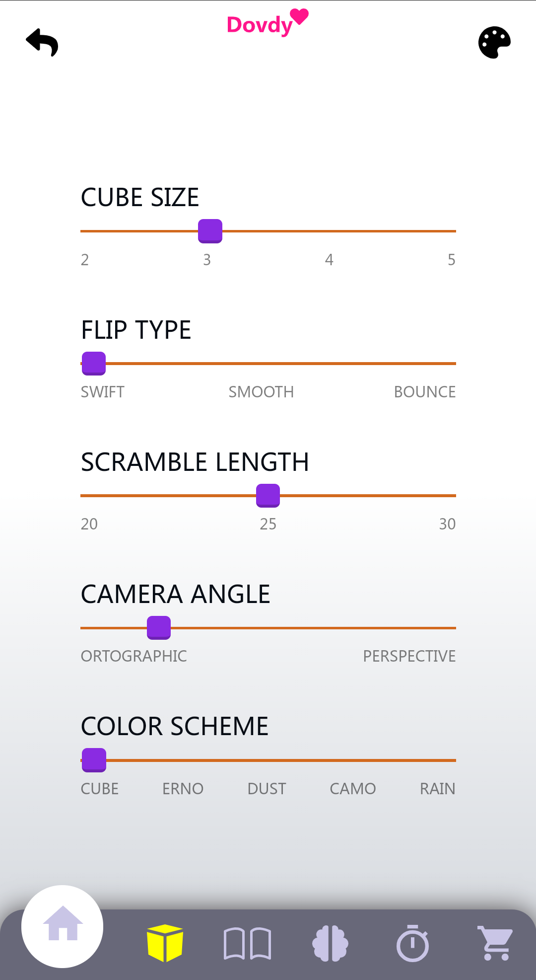Open the book guide icon
Image resolution: width=536 pixels, height=980 pixels.
247,943
